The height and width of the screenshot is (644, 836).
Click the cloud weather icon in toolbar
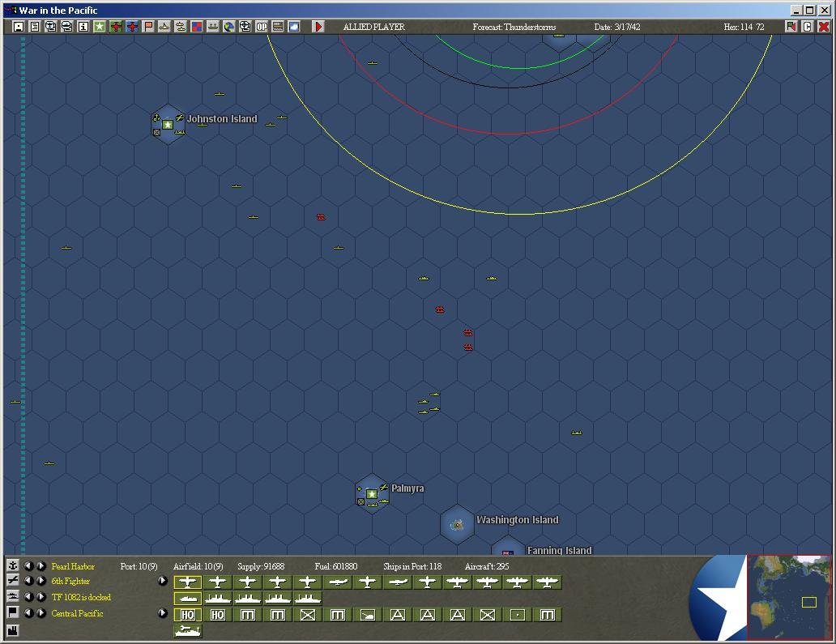click(294, 27)
